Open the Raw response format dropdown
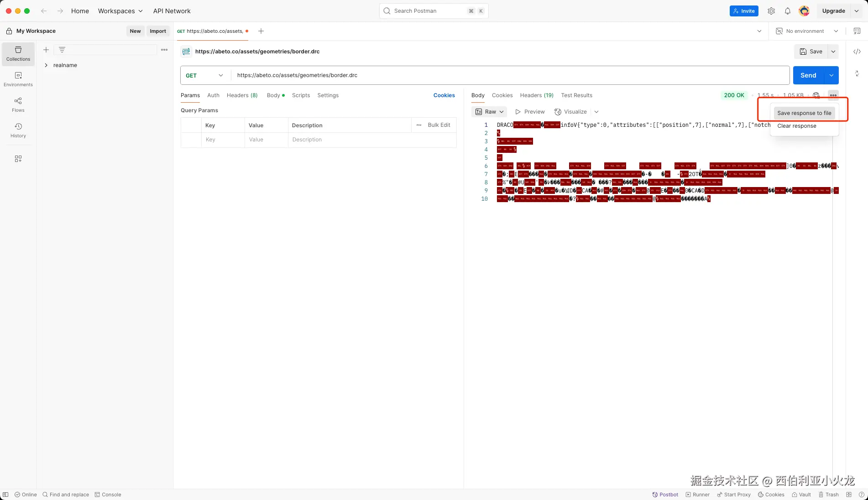868x500 pixels. (489, 112)
